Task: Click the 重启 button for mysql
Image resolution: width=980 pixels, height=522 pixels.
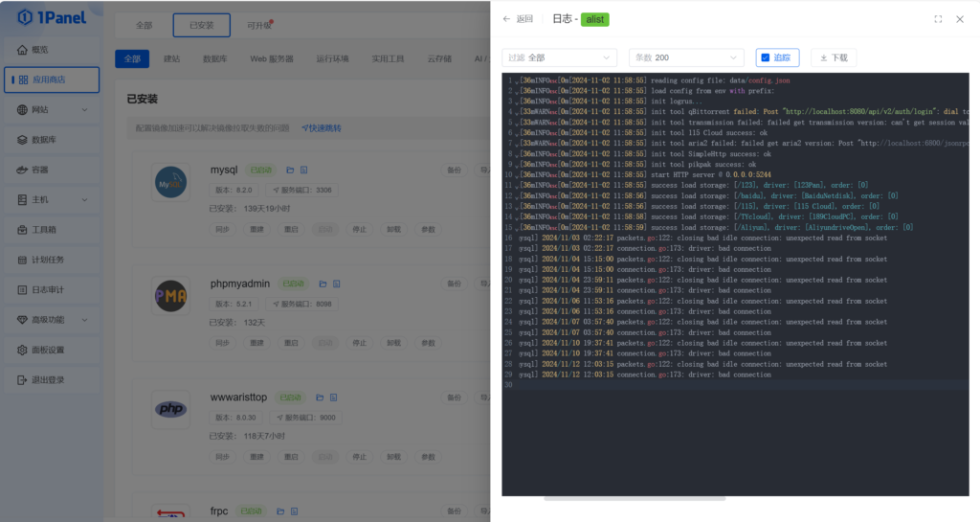Action: pyautogui.click(x=291, y=230)
